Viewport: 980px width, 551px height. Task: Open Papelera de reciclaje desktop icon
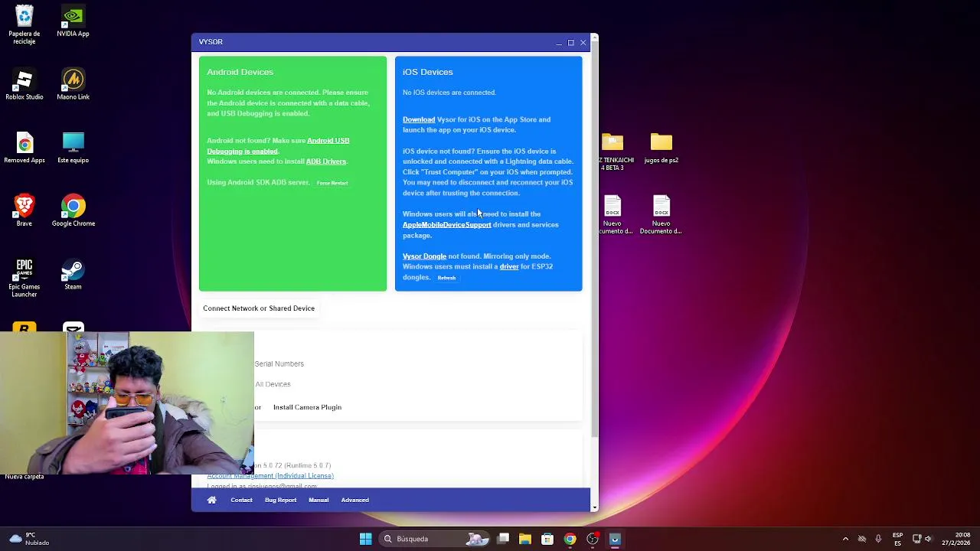click(24, 25)
